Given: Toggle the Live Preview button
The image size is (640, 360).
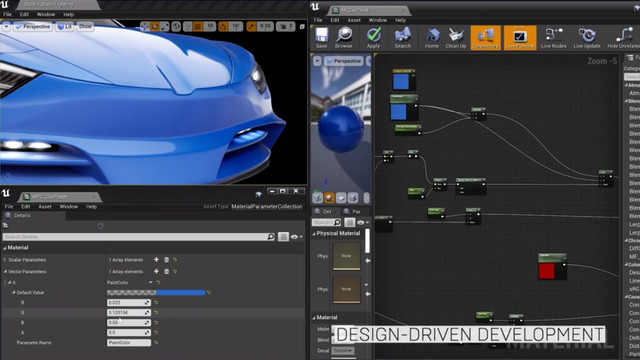Looking at the screenshot, I should click(x=520, y=38).
